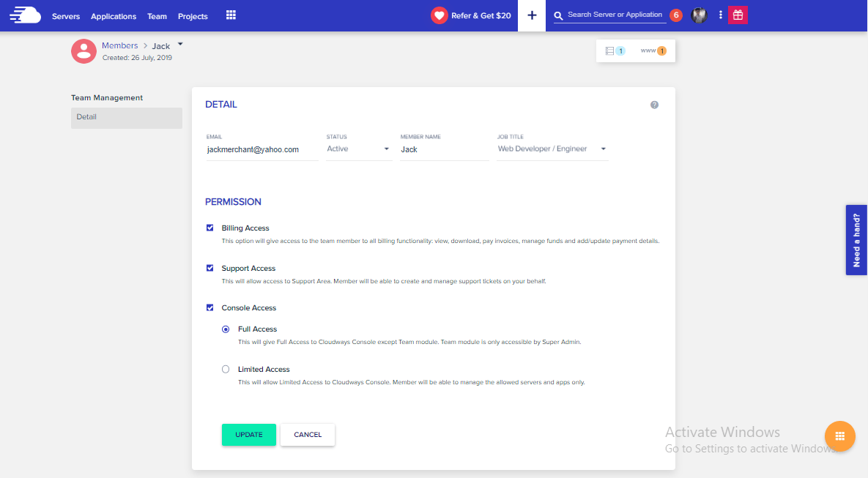This screenshot has width=868, height=478.
Task: Uncheck the Billing Access checkbox
Action: [x=209, y=228]
